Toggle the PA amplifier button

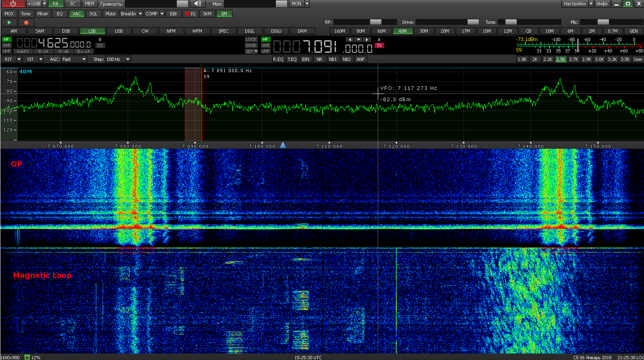pos(56,4)
